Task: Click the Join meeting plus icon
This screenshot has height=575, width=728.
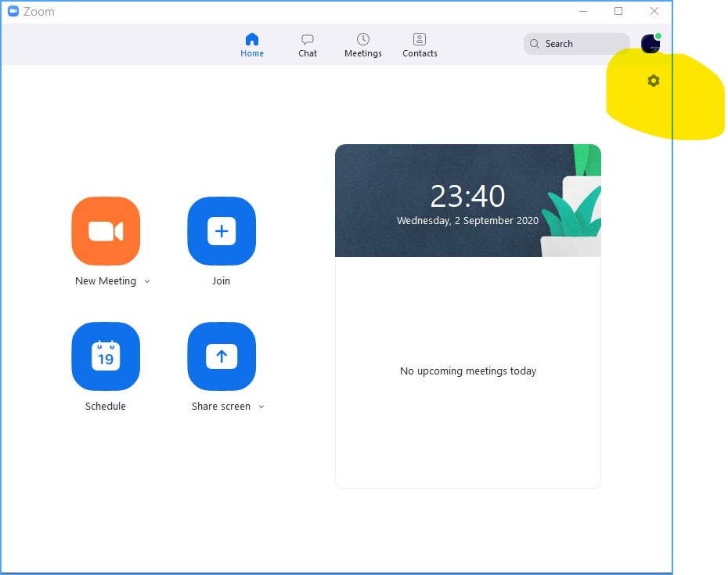Action: point(222,231)
